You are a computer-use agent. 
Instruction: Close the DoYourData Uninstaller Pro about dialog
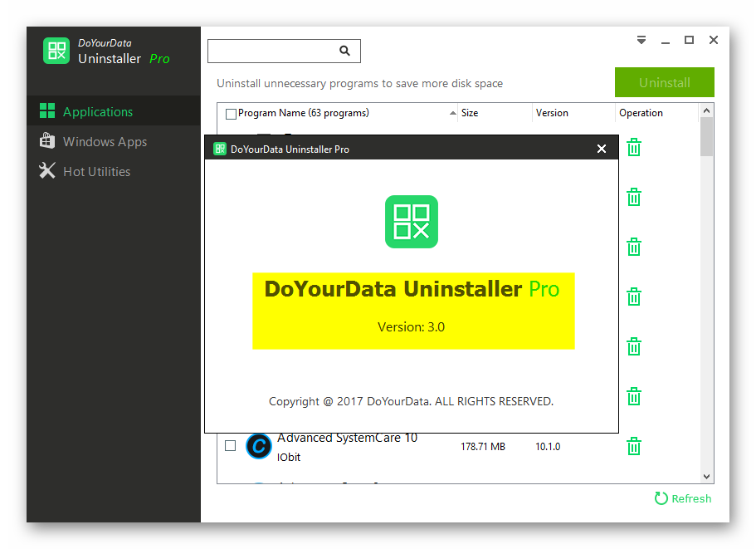(602, 149)
